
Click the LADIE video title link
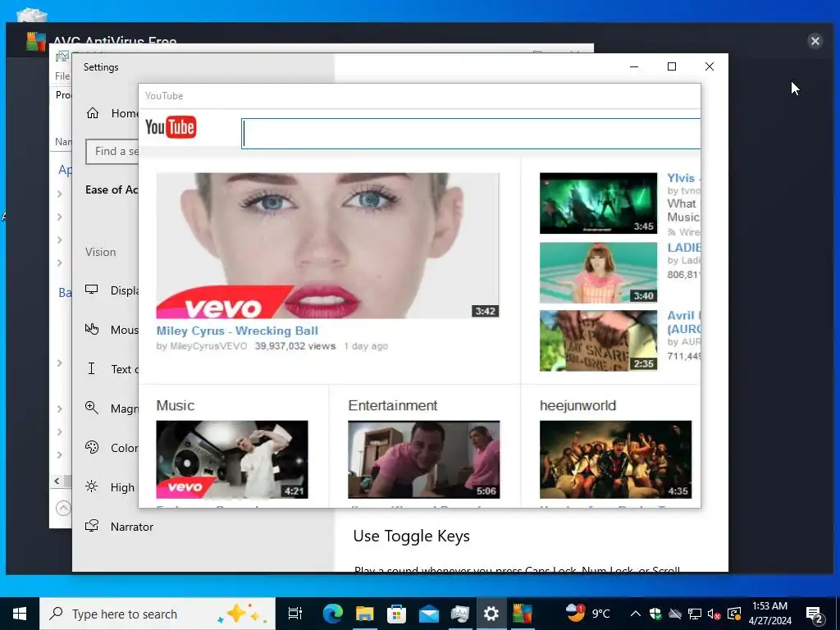pyautogui.click(x=683, y=248)
